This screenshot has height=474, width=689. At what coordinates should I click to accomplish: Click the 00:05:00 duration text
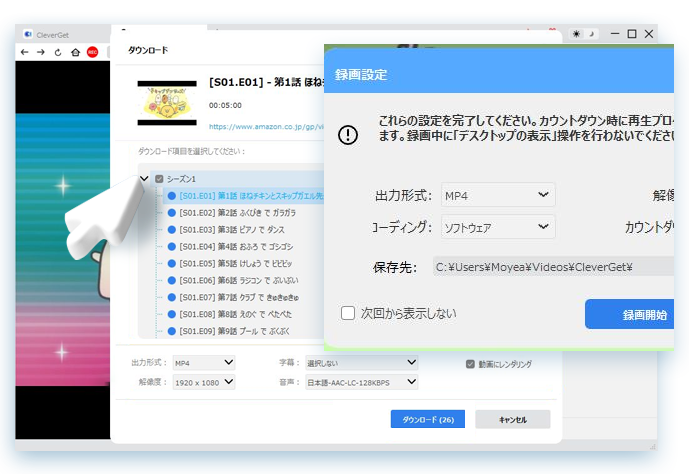coord(225,105)
